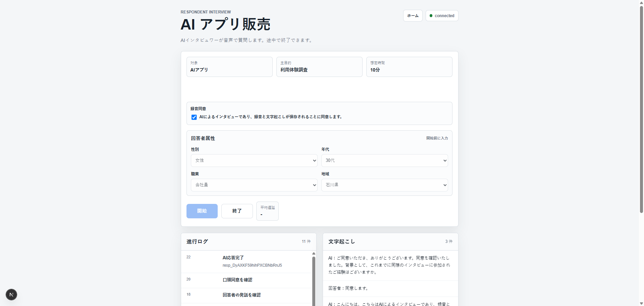Click log sequence number 20
644x306 pixels.
[189, 279]
